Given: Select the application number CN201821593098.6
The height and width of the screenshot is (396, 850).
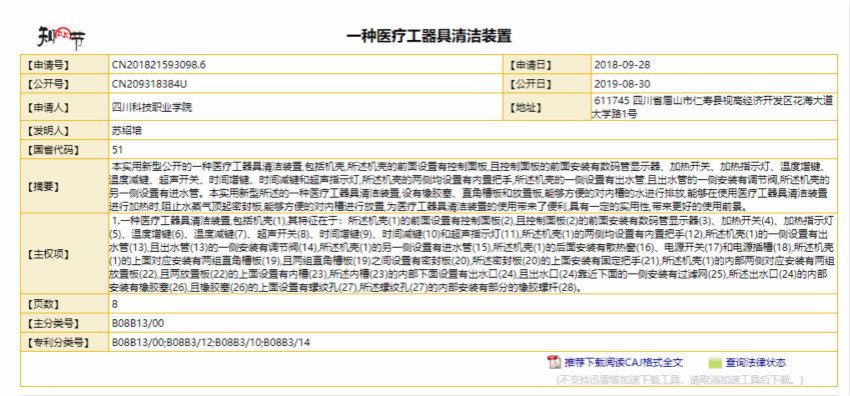Looking at the screenshot, I should click(x=159, y=65).
